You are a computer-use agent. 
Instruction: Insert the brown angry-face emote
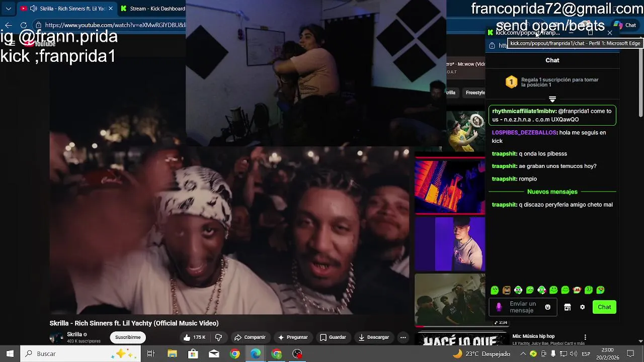[507, 290]
